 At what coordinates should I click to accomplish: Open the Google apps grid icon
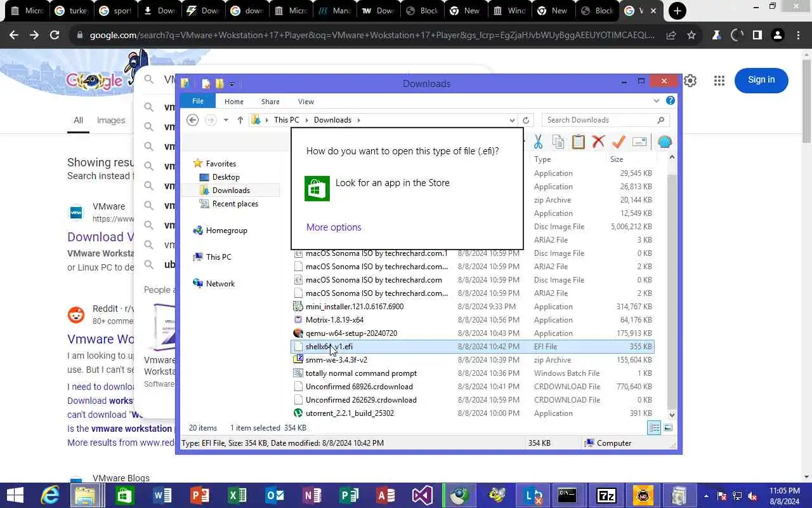719,81
